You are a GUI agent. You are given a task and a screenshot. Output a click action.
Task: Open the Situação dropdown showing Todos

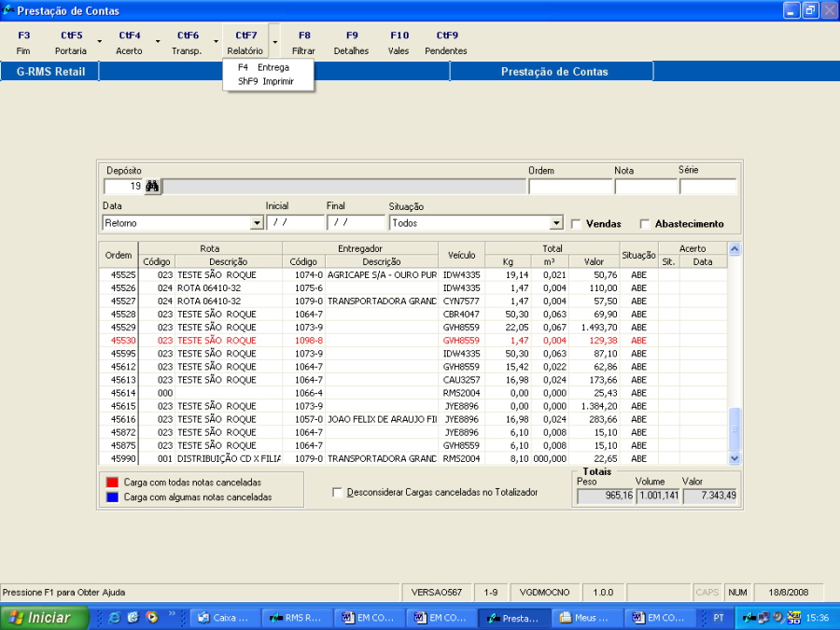(x=556, y=223)
